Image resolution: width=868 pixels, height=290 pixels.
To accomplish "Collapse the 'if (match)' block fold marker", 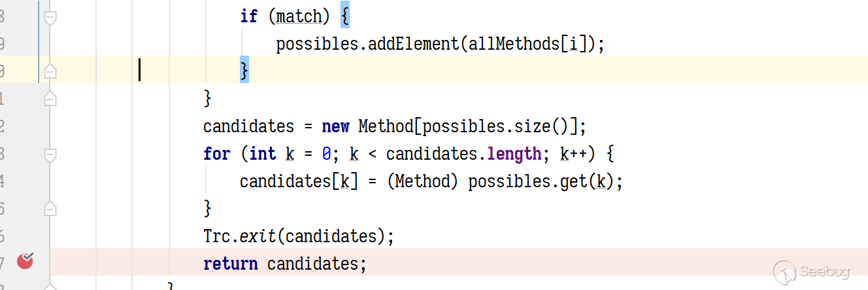I will click(50, 17).
